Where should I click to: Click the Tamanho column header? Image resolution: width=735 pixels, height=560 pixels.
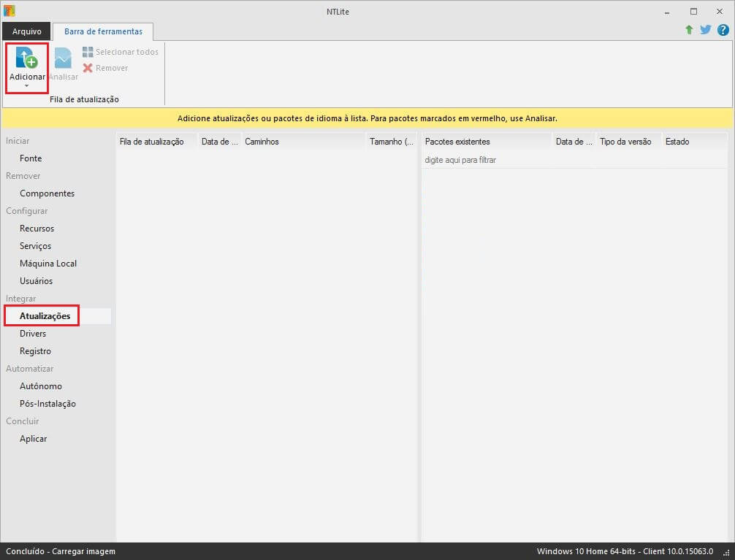391,142
